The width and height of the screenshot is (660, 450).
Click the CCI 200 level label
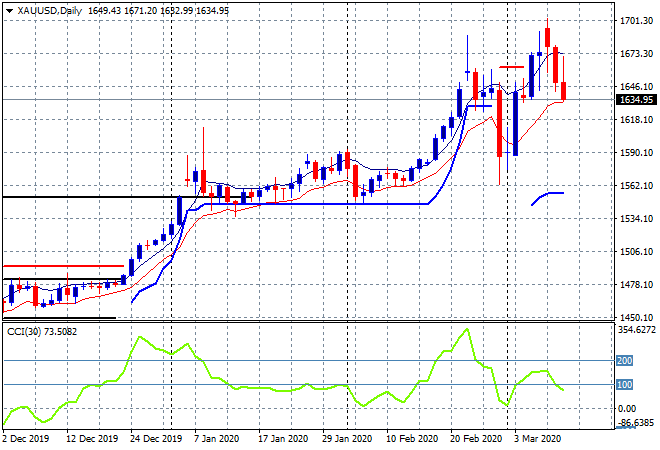(x=625, y=361)
